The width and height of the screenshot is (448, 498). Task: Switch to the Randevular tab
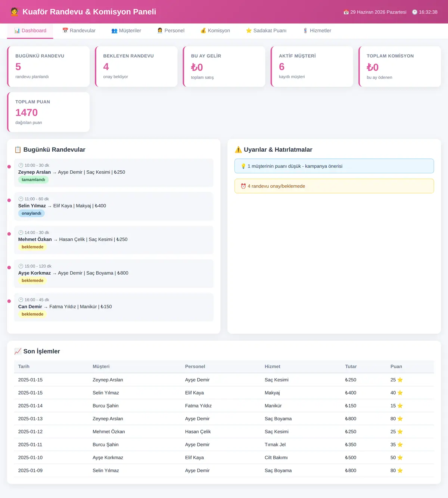(79, 31)
